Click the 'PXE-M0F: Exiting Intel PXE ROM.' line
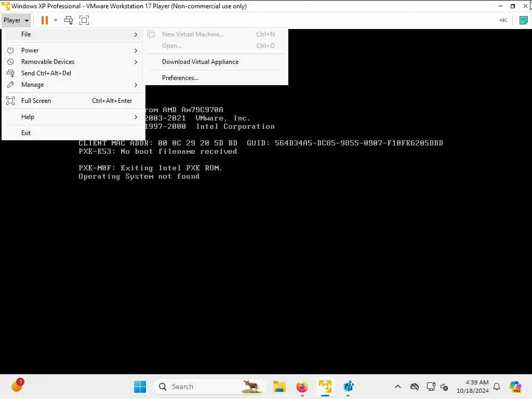Viewport: 532px width, 399px height. pos(150,168)
